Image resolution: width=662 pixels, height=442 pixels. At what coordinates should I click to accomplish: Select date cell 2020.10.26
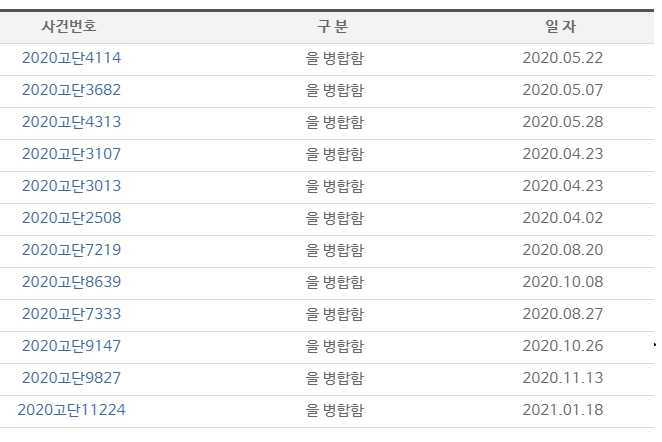tap(563, 346)
